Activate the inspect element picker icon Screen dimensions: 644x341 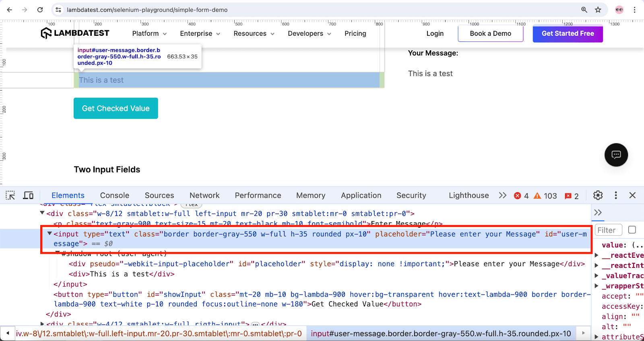10,195
